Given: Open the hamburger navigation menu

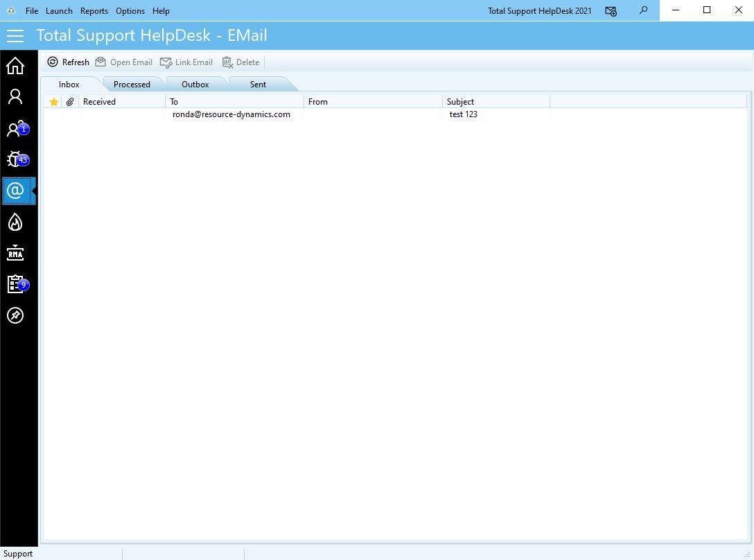Looking at the screenshot, I should coord(15,35).
